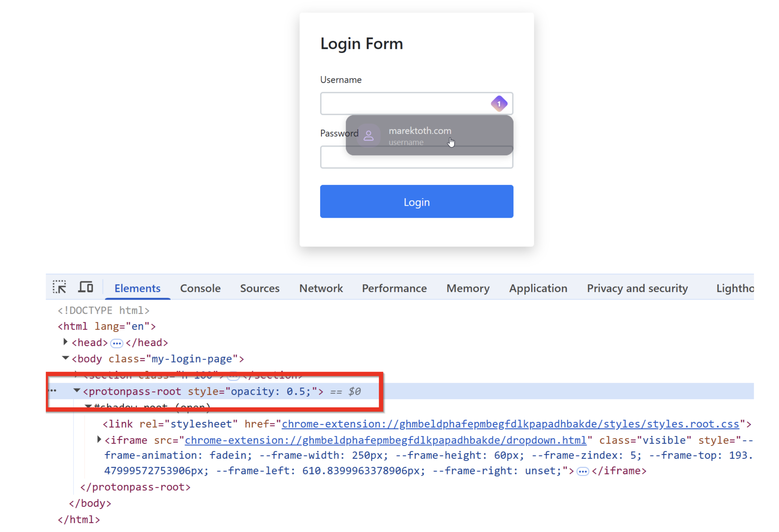Screen dimensions: 779x532
Task: Click the three-dot menu beside protonpass-root row
Action: [53, 391]
